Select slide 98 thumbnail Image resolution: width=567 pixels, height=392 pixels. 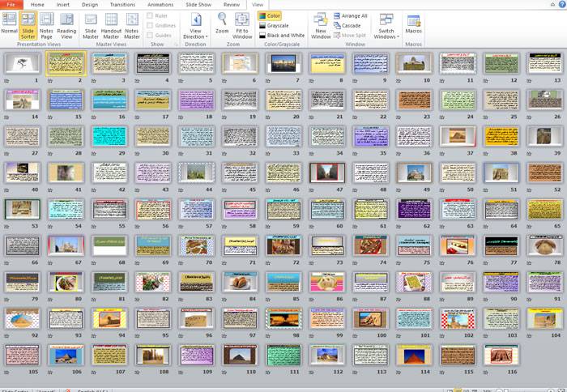(283, 318)
